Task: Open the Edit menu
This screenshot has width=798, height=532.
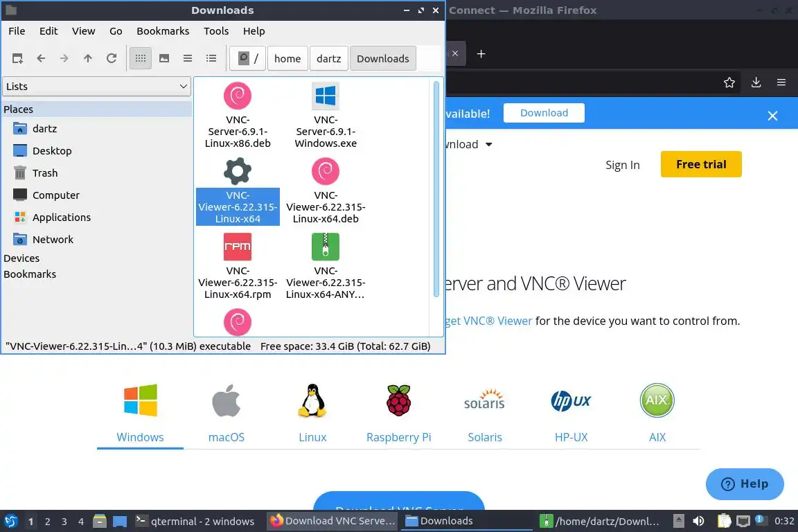Action: click(x=48, y=31)
